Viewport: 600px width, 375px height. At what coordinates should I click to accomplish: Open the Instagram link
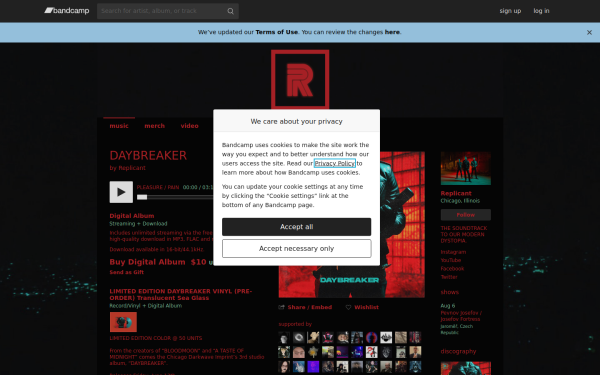(453, 252)
